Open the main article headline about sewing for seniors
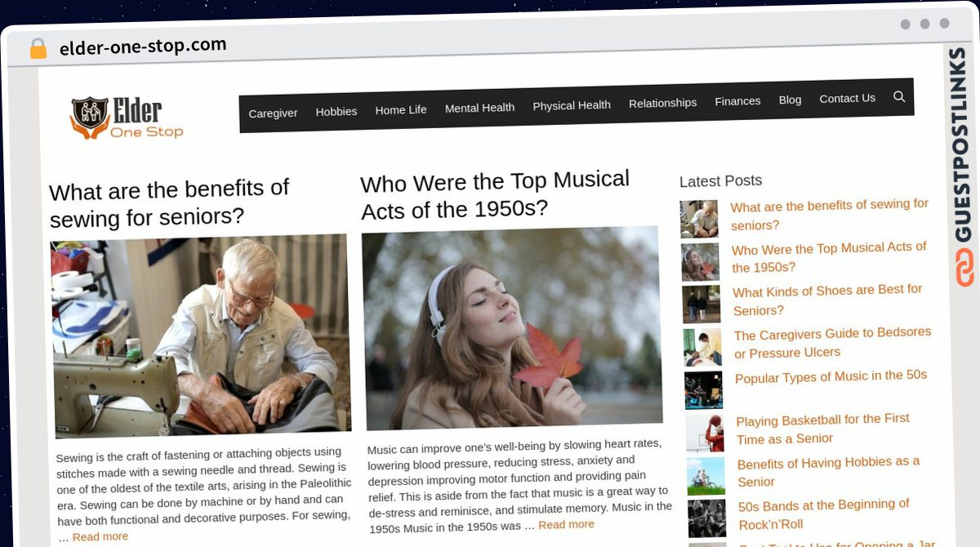 coord(169,203)
